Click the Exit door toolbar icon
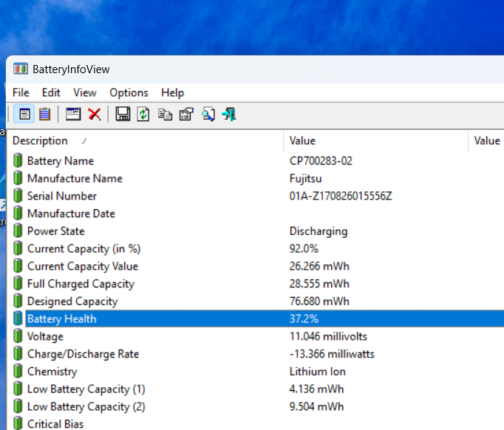The image size is (504, 430). pyautogui.click(x=229, y=114)
